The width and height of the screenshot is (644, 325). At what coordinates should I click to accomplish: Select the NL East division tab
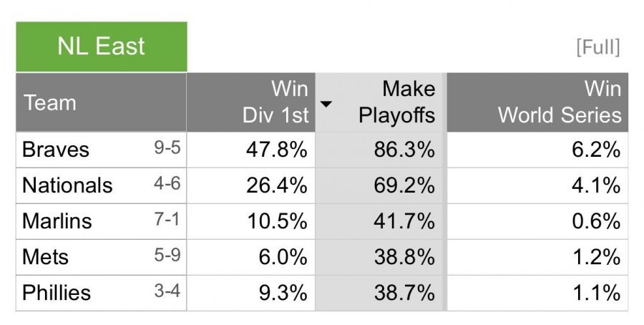(101, 47)
